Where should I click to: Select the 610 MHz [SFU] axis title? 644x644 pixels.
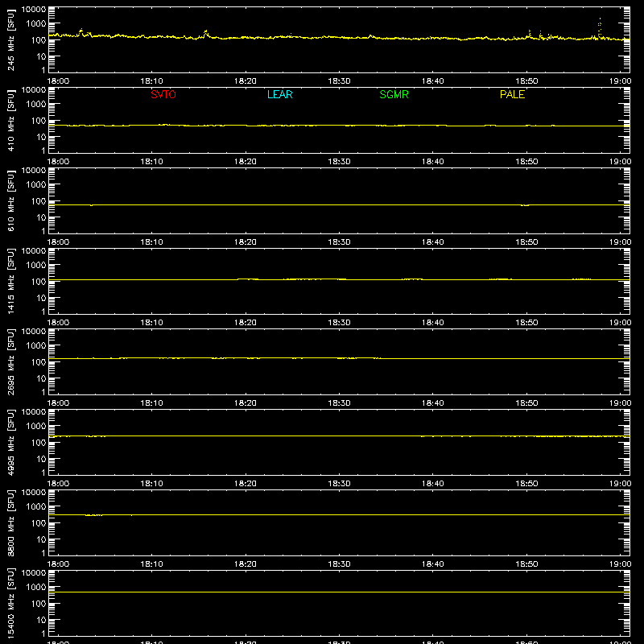click(x=11, y=200)
